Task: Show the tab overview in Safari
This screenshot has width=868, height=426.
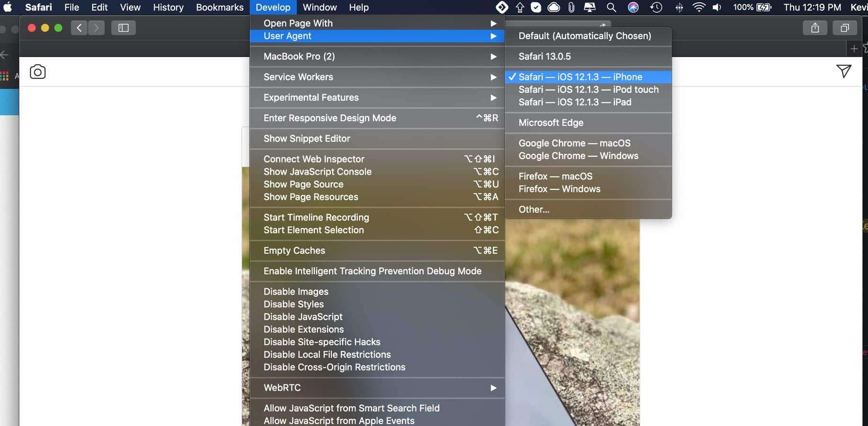Action: [845, 28]
